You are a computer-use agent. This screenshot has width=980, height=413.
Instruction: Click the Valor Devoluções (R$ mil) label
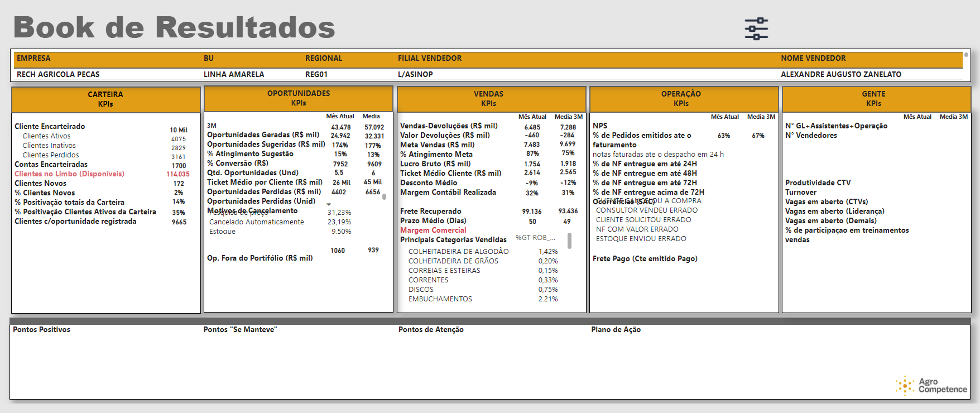pos(445,136)
